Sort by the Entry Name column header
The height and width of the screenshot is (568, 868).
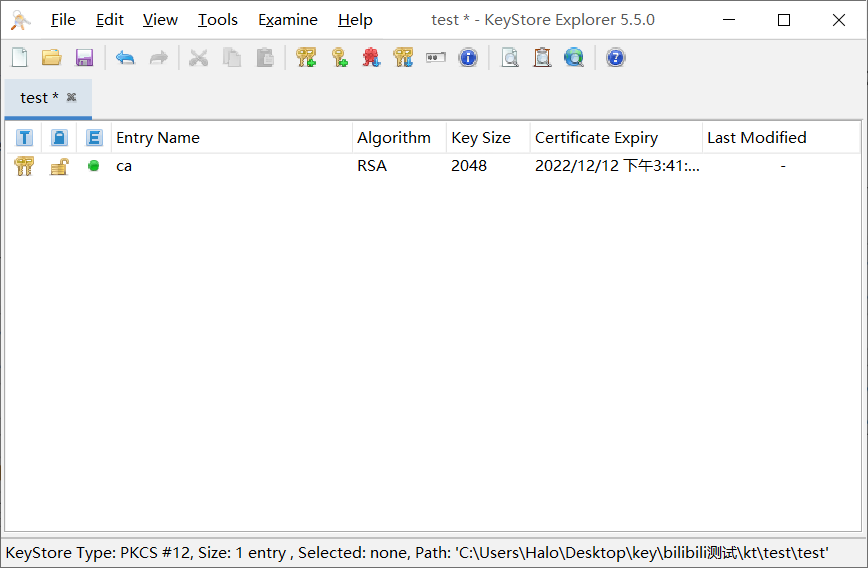point(231,137)
